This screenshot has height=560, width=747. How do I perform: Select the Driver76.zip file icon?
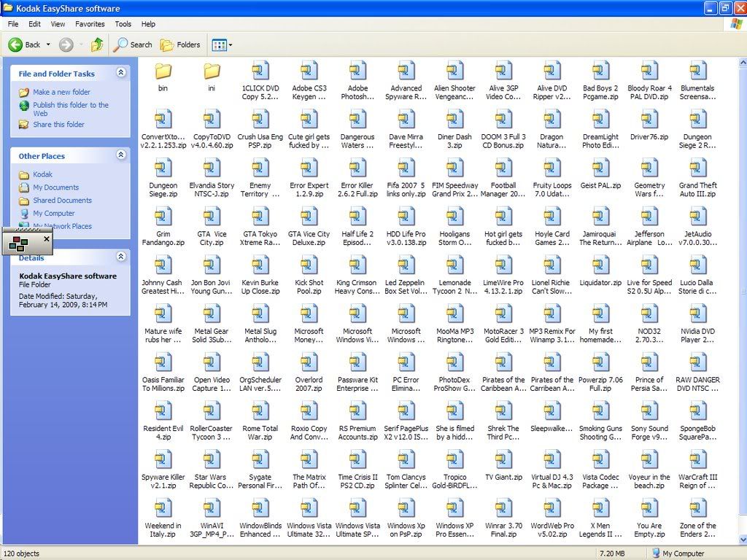click(649, 120)
